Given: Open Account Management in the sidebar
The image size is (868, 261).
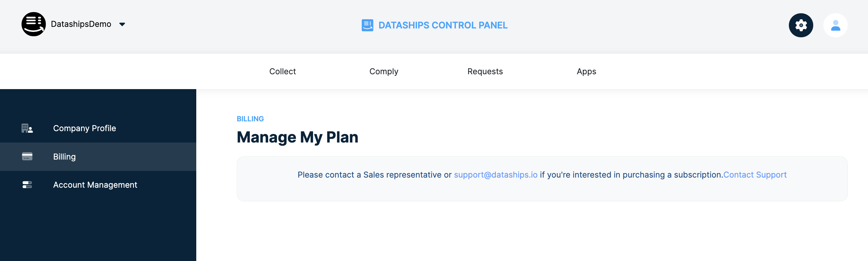Looking at the screenshot, I should click(x=98, y=185).
